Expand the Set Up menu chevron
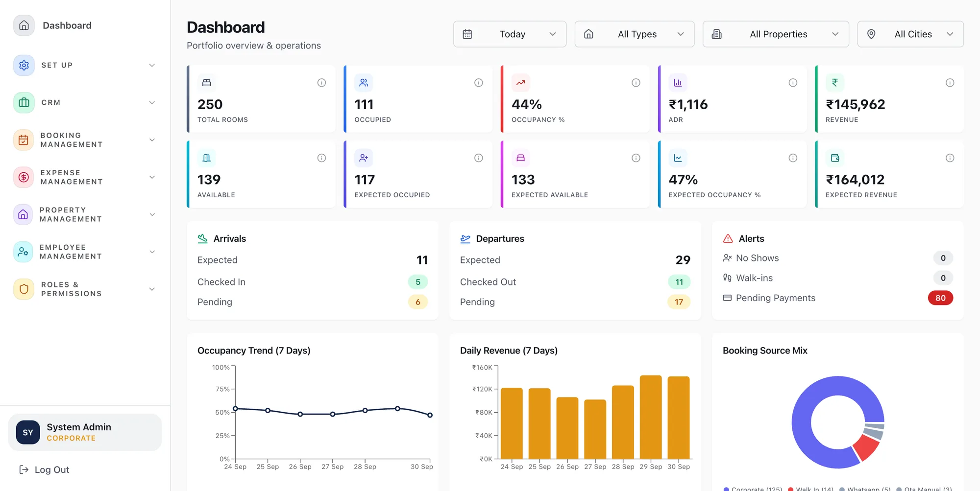Image resolution: width=980 pixels, height=491 pixels. pos(152,65)
